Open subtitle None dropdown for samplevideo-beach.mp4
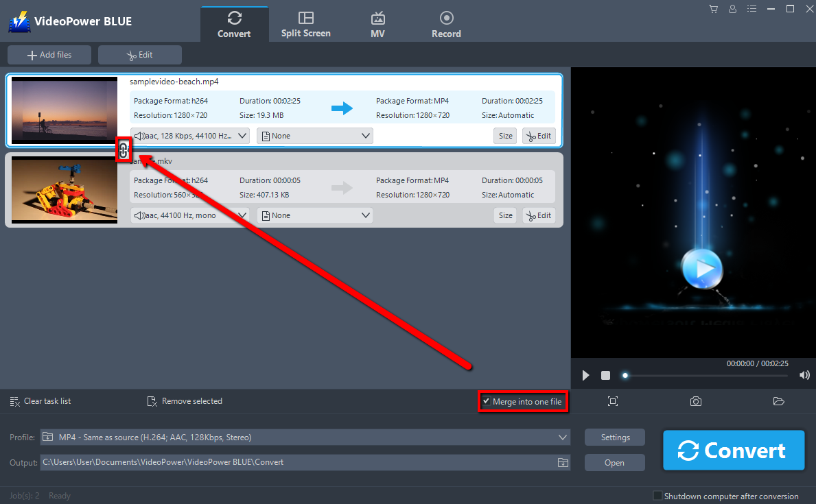Viewport: 816px width, 504px height. (x=316, y=136)
